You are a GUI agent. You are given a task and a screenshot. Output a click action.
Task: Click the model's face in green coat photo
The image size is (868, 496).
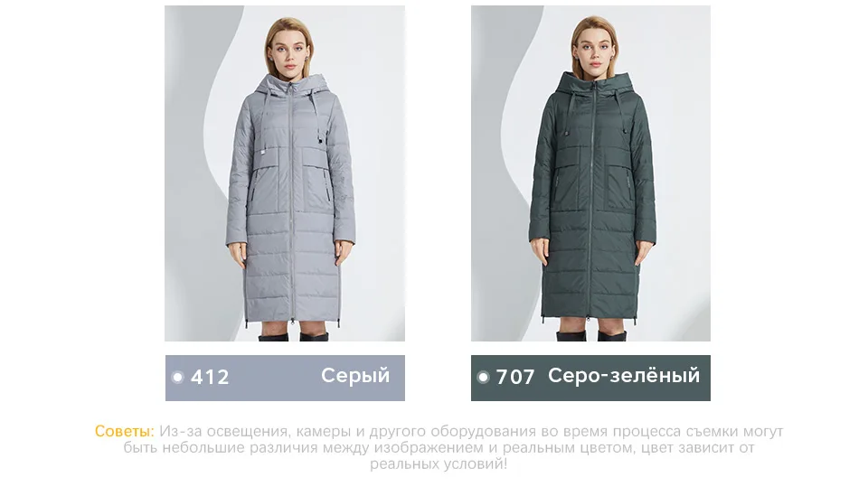click(x=596, y=49)
